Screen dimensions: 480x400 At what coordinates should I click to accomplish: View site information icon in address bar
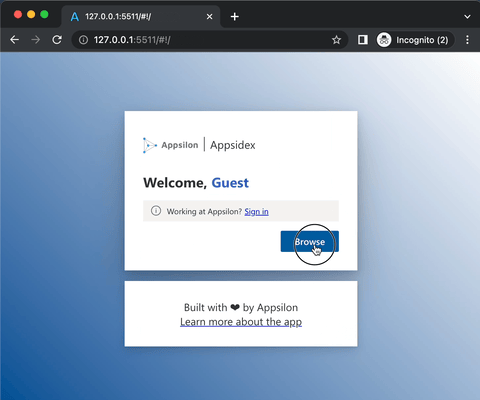pyautogui.click(x=83, y=40)
